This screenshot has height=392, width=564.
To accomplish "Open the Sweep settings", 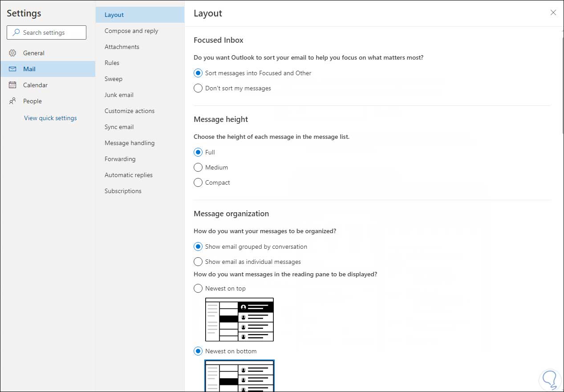I will click(x=140, y=79).
